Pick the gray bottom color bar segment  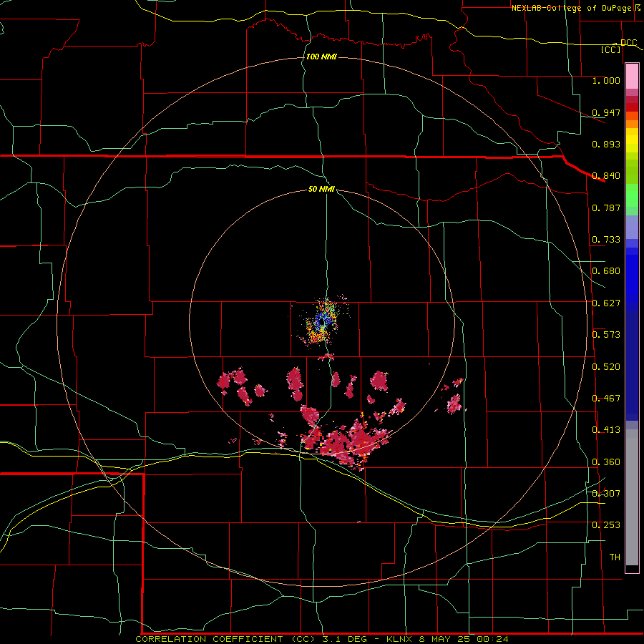pyautogui.click(x=632, y=497)
